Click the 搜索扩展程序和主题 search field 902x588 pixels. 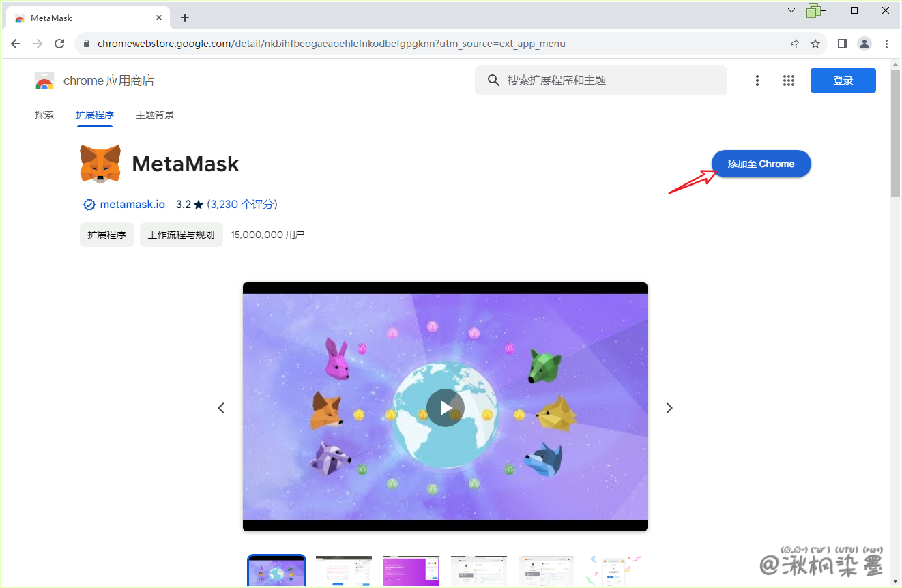(x=600, y=80)
